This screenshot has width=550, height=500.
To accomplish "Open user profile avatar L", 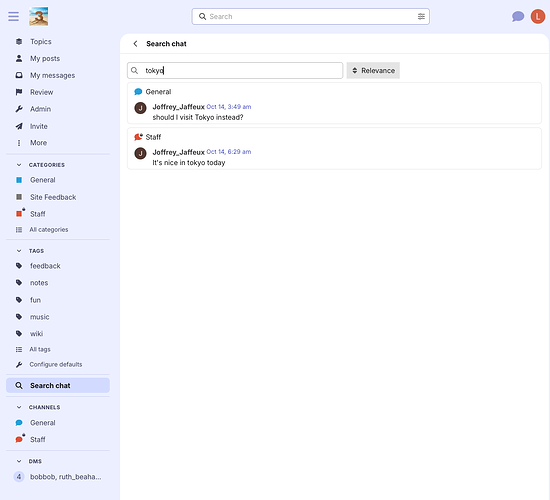I will point(537,16).
